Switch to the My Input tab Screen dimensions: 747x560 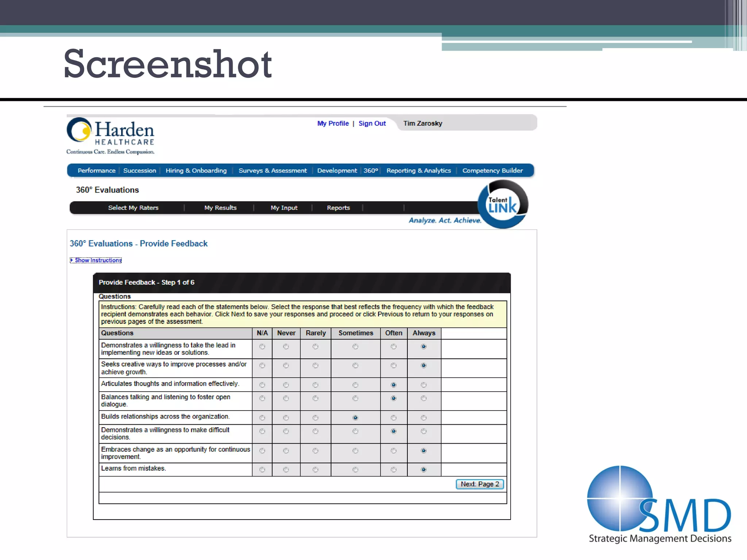pos(284,208)
